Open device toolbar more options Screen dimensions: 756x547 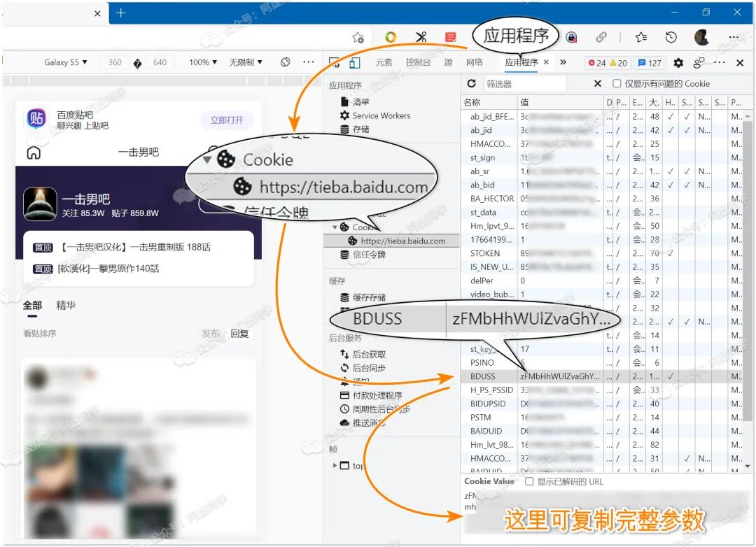click(309, 62)
